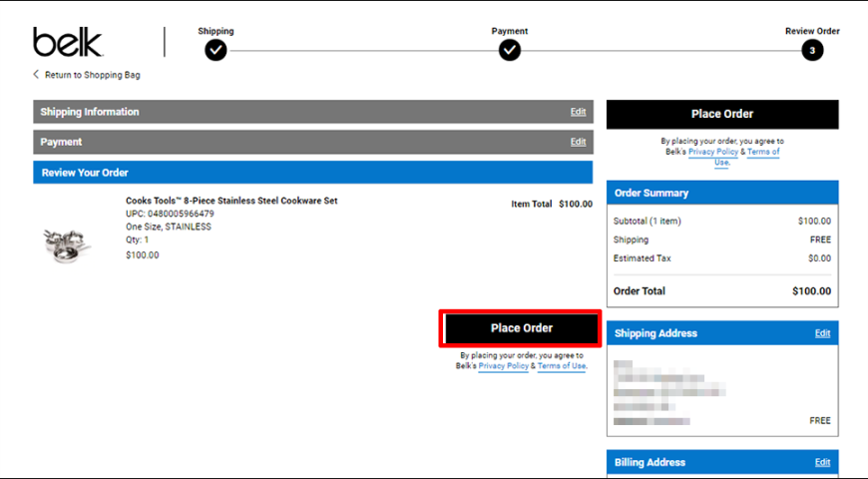Viewport: 868px width, 479px height.
Task: Click the back chevron beside Return to Shopping Bag
Action: [36, 74]
